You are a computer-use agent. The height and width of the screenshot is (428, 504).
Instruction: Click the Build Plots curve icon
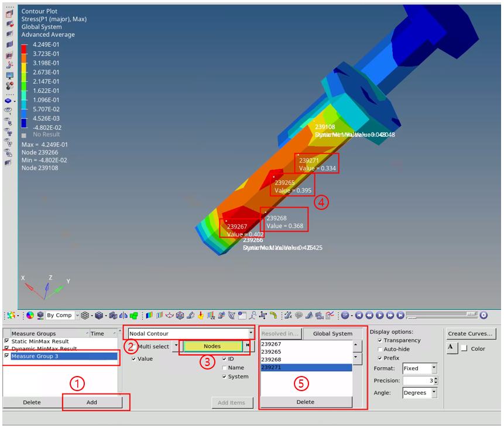pos(330,315)
